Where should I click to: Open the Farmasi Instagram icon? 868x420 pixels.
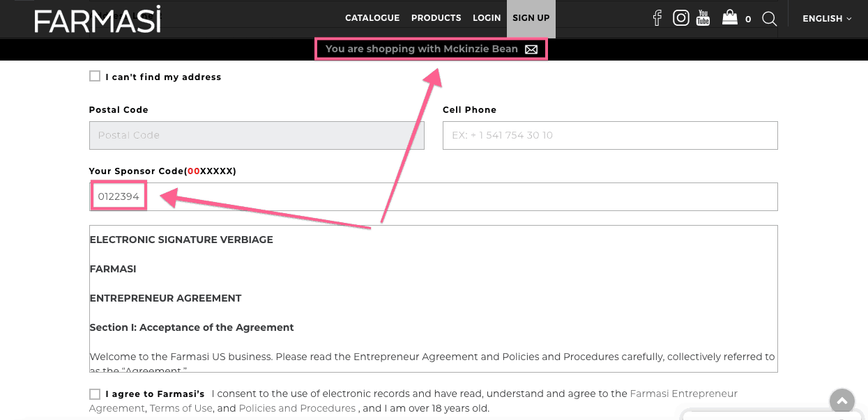coord(680,18)
